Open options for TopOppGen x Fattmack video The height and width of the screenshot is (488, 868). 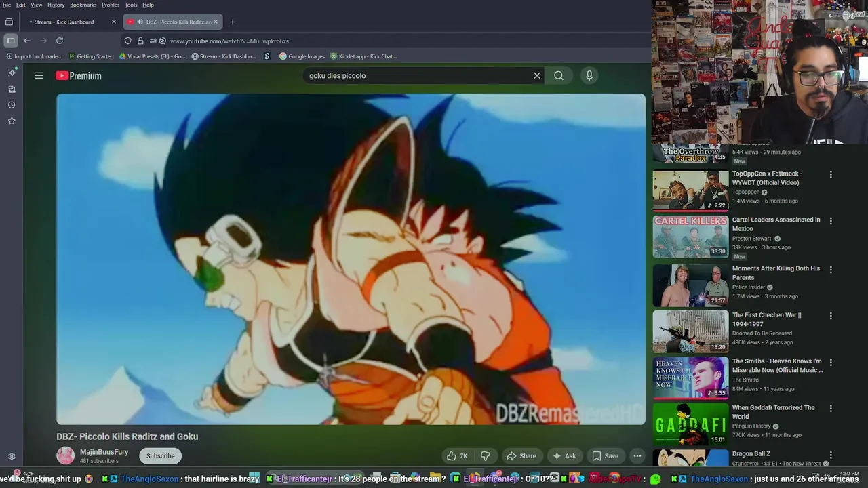coord(831,175)
